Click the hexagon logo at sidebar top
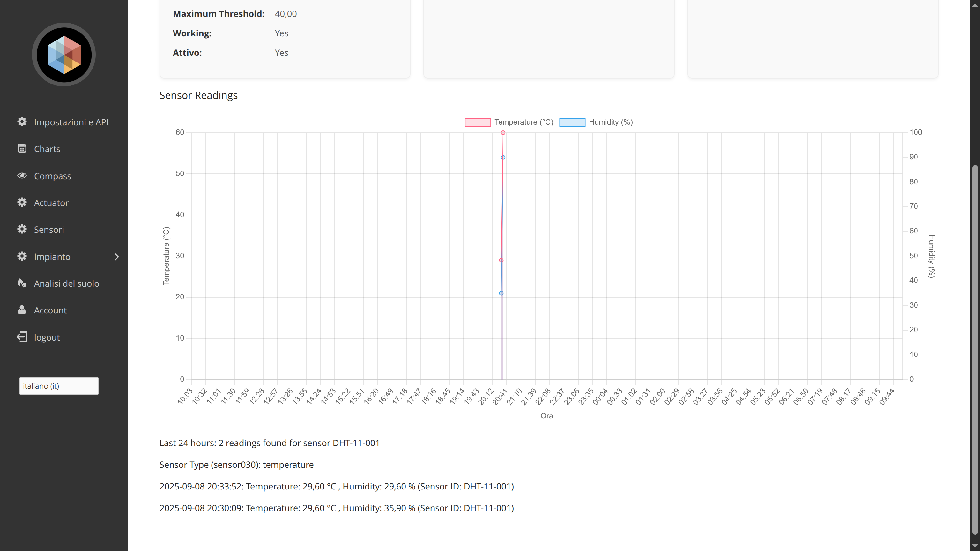 pyautogui.click(x=64, y=55)
